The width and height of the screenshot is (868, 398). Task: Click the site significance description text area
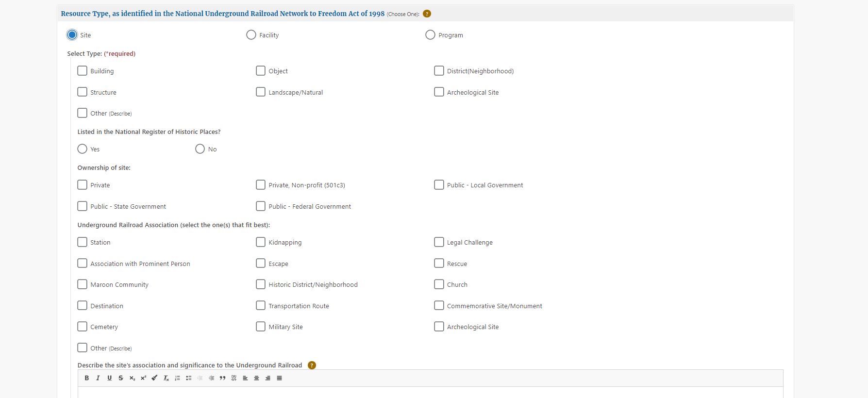[430, 392]
